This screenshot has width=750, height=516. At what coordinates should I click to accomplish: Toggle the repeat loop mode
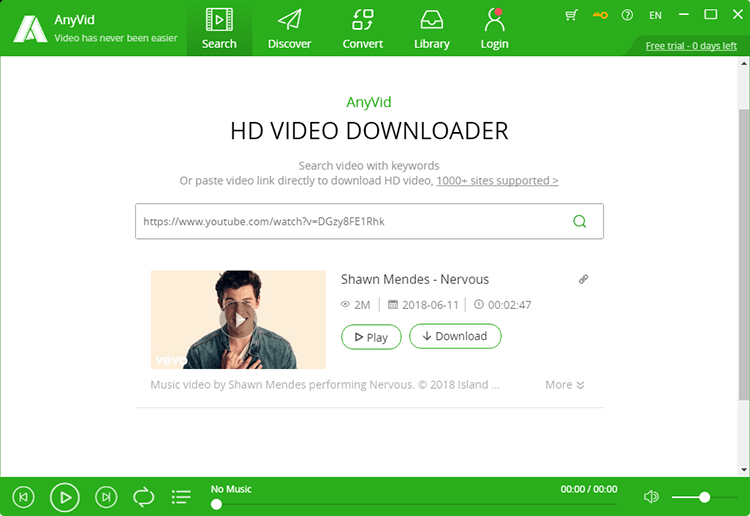click(x=143, y=497)
